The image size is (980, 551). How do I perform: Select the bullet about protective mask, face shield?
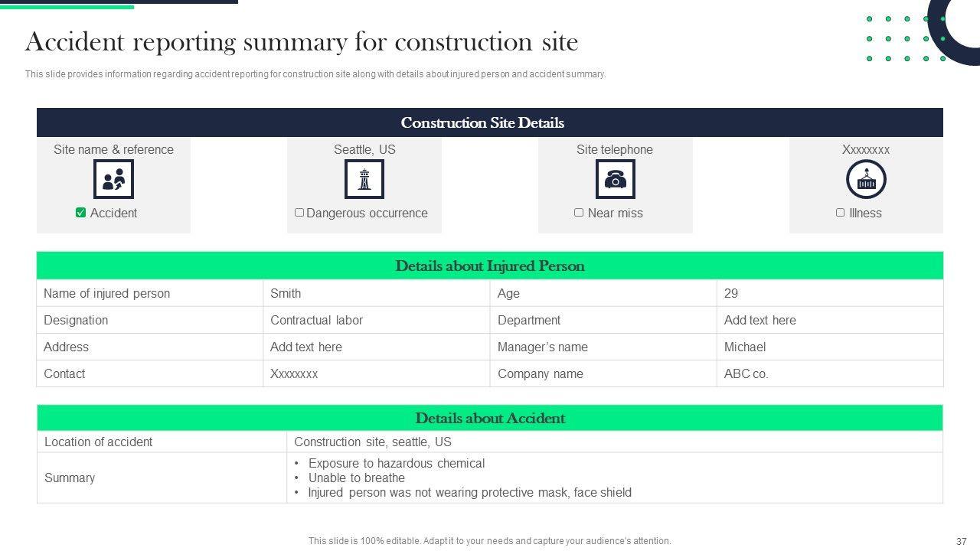(469, 492)
